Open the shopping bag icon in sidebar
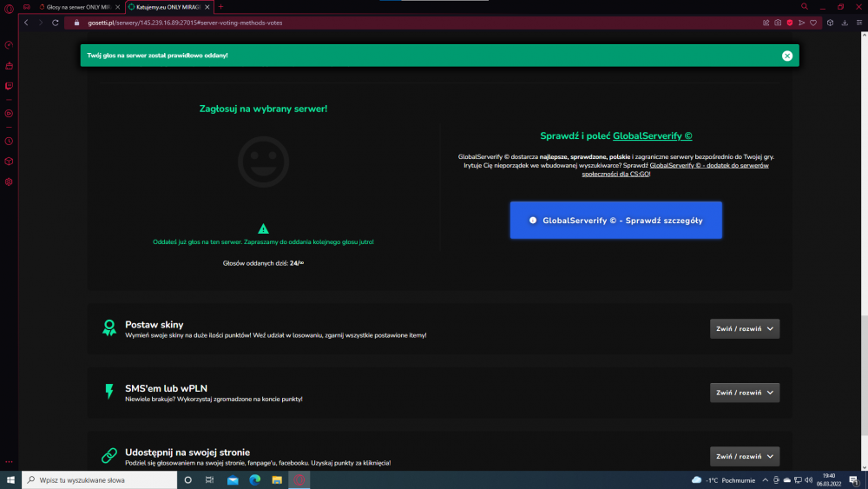Screen dimensions: 868x489 (x=9, y=66)
